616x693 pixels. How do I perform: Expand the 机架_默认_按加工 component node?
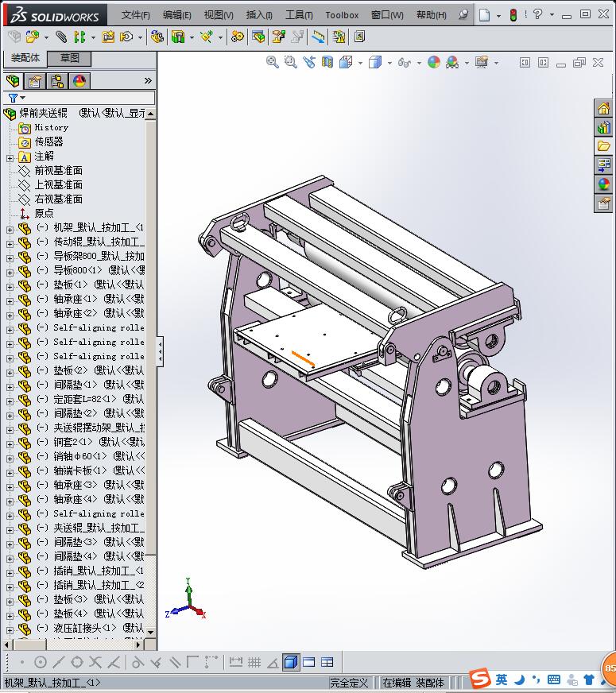(x=10, y=230)
